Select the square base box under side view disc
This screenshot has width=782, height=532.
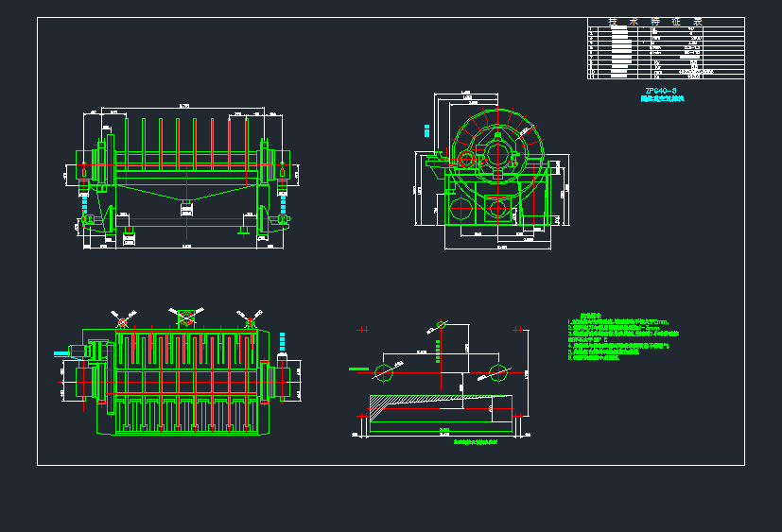point(498,208)
